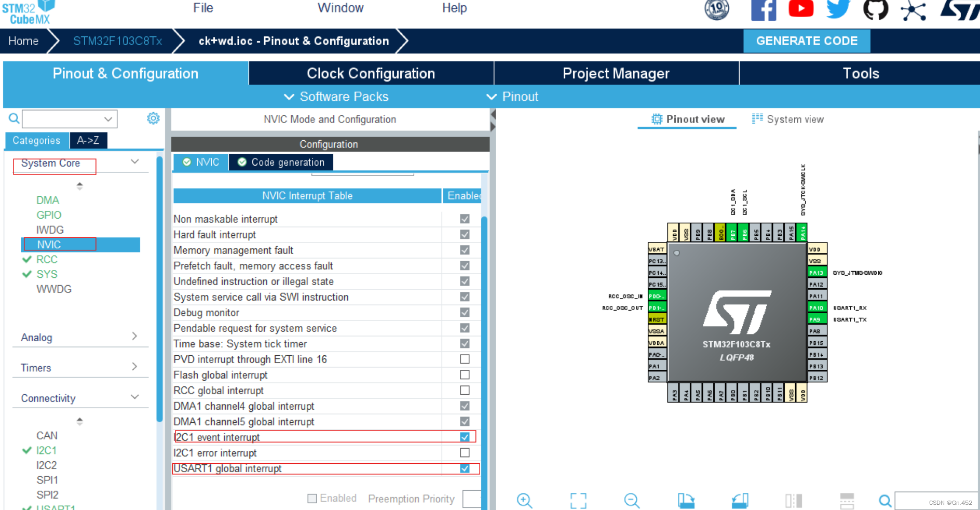Click the PB12 pin on chip
The width and height of the screenshot is (980, 510).
(817, 378)
